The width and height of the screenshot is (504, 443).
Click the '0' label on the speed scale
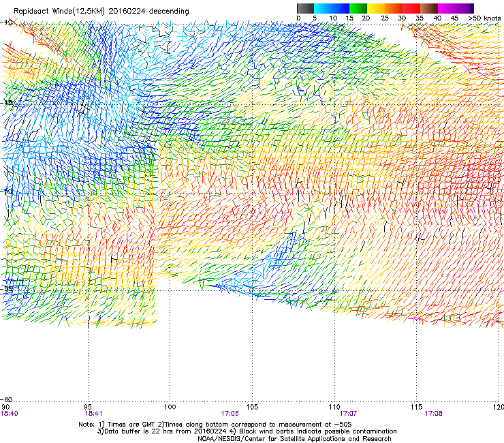coord(298,18)
